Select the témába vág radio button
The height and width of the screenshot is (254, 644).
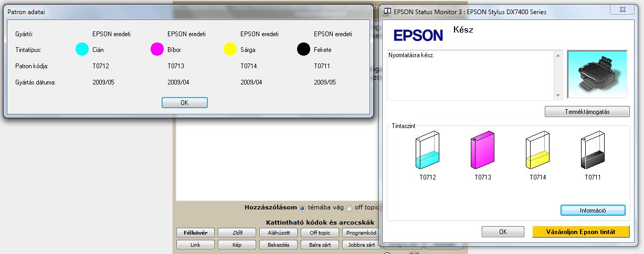(302, 208)
